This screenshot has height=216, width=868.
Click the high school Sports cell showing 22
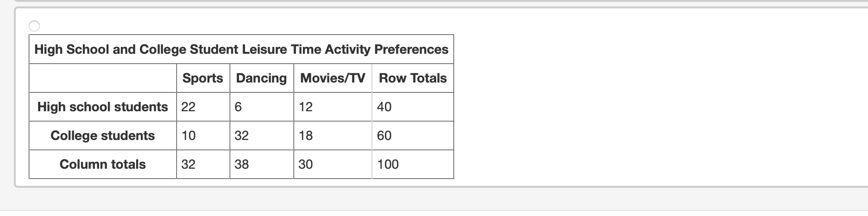tap(189, 107)
